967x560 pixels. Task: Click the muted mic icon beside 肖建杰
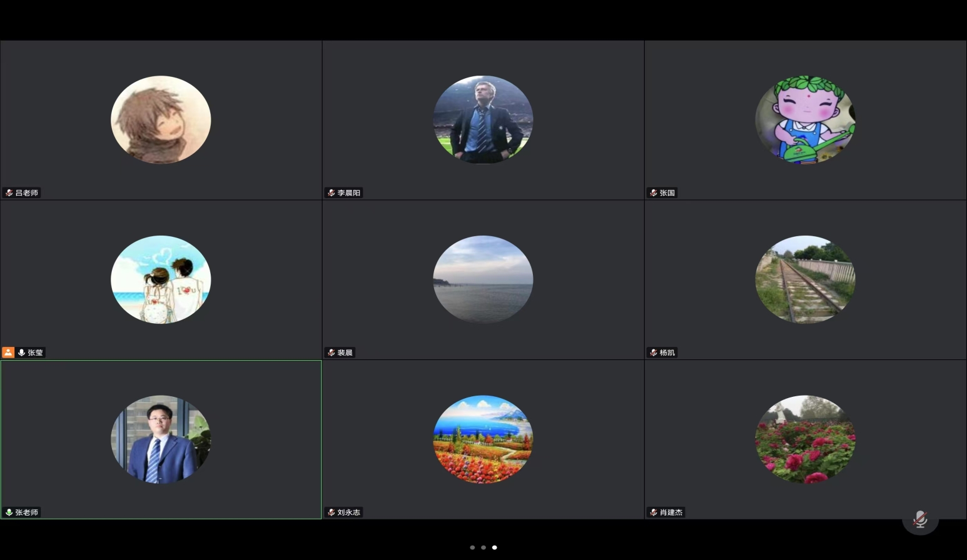click(654, 512)
